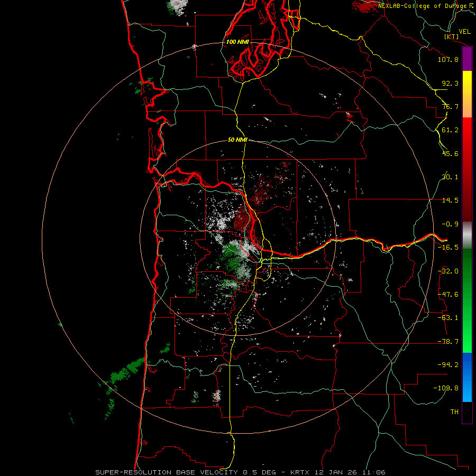Screen dimensions: 476x476
Task: Click the NEXLAB-College of DuPage credit text
Action: (x=427, y=6)
